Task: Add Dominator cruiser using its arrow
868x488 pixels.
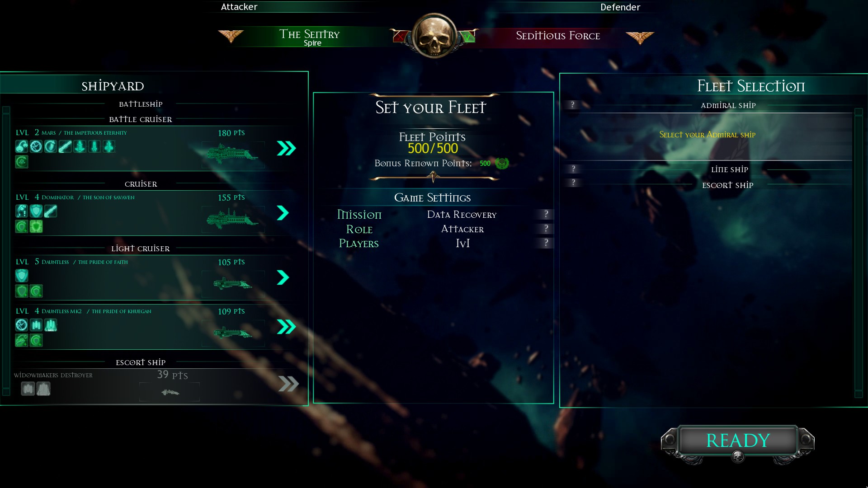Action: point(283,213)
